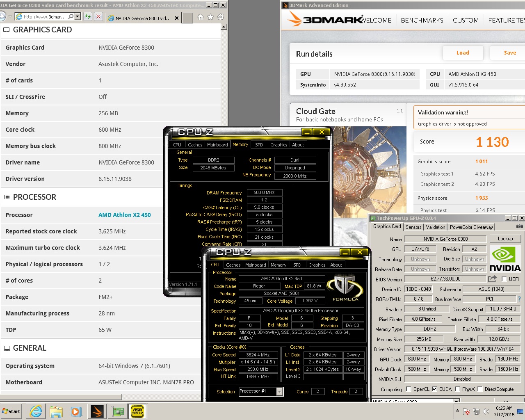This screenshot has width=525, height=420.
Task: Click the IE address bar URL field
Action: (45, 17)
